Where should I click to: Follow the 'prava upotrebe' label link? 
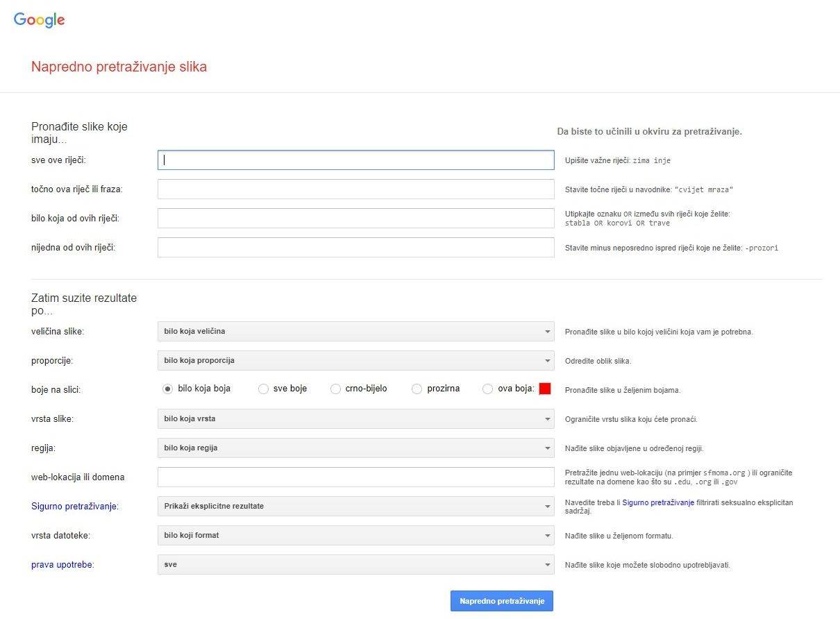[x=62, y=565]
